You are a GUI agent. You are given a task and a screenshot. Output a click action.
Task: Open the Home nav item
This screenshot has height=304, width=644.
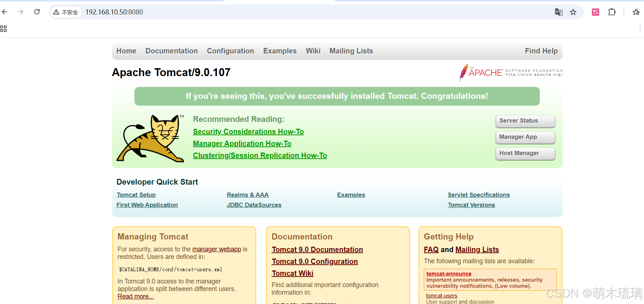[126, 51]
